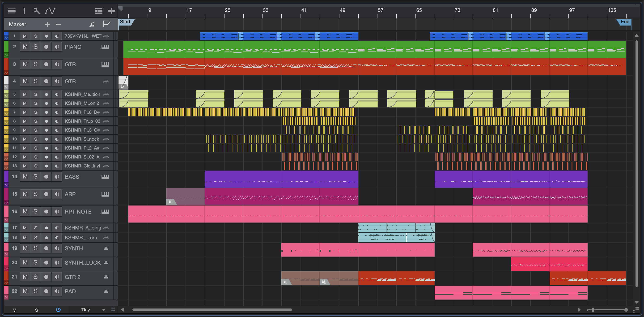This screenshot has width=644, height=317.
Task: Open the GTR track 3 keyboard icon
Action: coord(105,64)
